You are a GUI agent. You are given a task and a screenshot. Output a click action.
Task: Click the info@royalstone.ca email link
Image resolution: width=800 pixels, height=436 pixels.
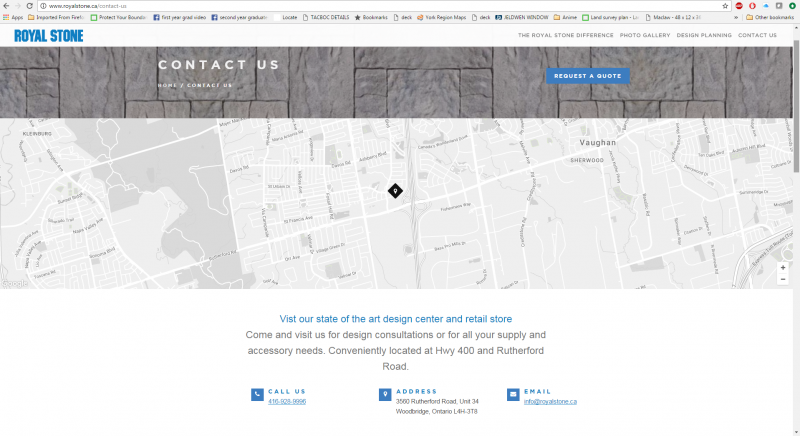point(550,401)
